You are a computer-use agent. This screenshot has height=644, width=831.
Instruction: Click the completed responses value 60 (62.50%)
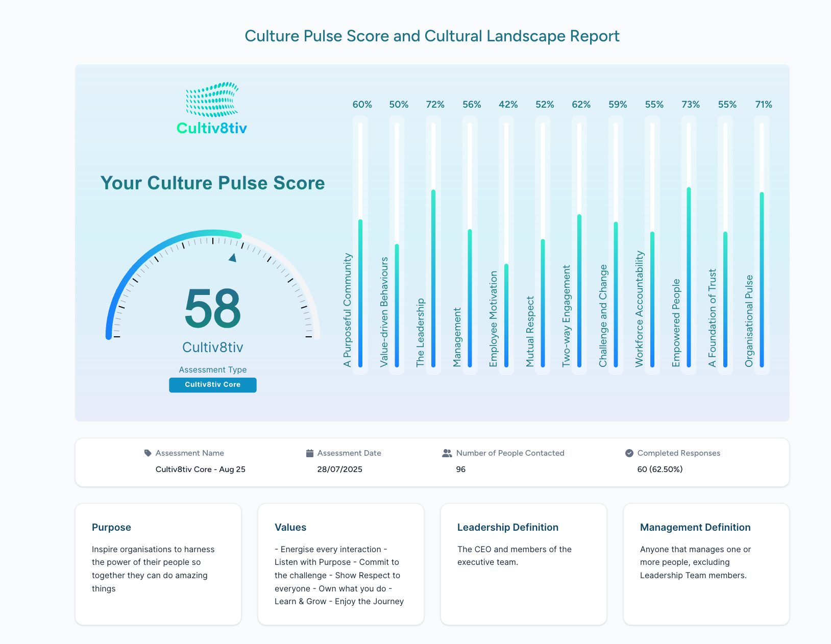click(659, 469)
